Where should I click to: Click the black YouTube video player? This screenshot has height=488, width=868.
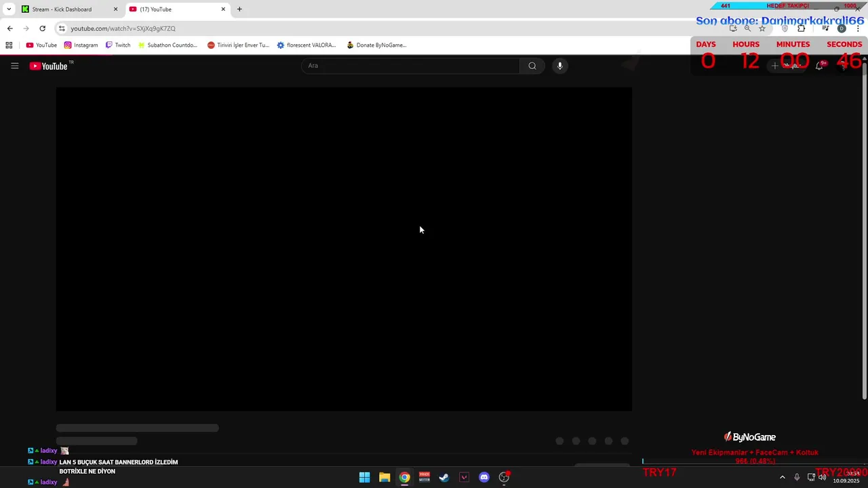coord(344,249)
